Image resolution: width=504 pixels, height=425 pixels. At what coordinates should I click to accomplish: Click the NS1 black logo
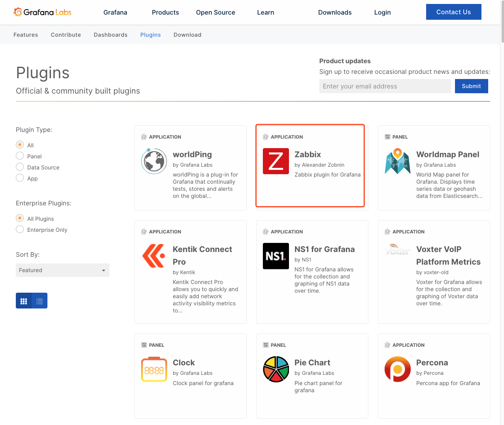click(276, 256)
